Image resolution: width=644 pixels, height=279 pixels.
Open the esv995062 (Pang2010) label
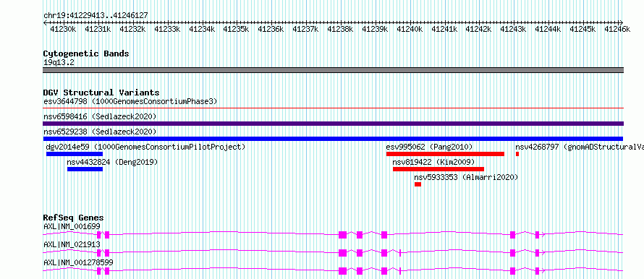429,147
